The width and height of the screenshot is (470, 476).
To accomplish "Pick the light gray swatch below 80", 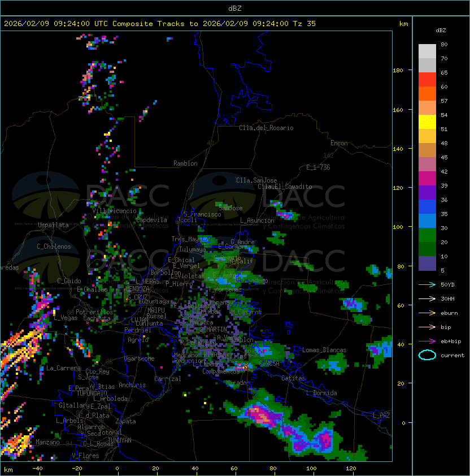I will pyautogui.click(x=427, y=51).
